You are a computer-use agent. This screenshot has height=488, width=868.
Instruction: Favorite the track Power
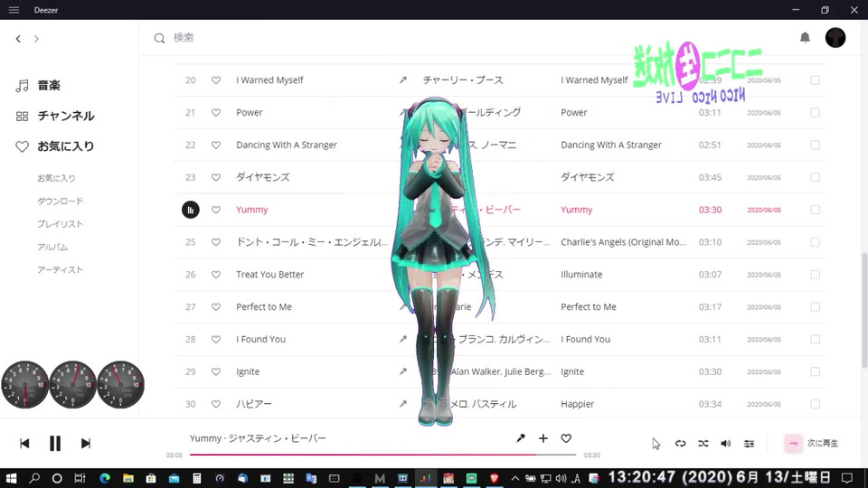point(216,112)
